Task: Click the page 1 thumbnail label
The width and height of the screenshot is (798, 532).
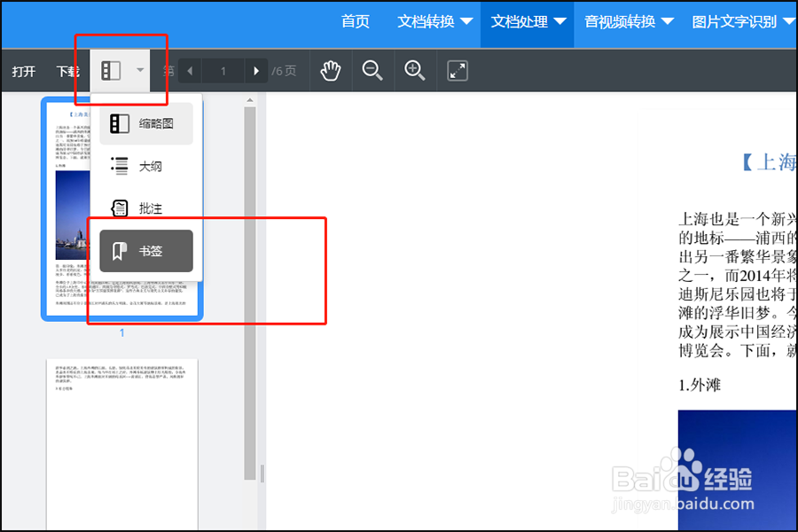Action: tap(121, 333)
